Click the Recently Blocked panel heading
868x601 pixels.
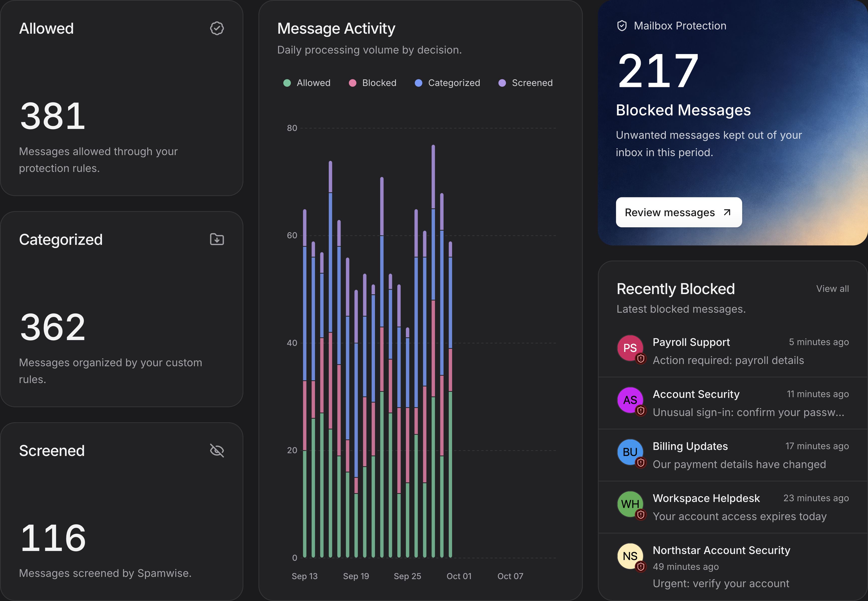pos(676,289)
